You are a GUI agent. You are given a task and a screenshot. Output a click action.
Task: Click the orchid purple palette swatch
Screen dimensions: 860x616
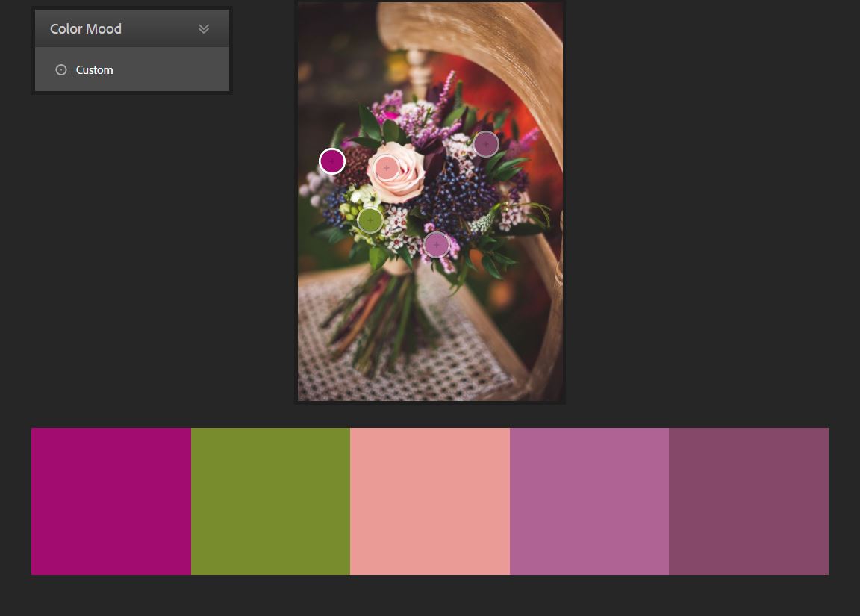click(590, 501)
